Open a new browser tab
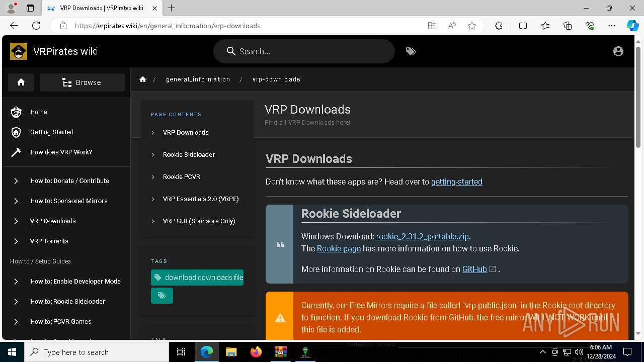644x362 pixels. (172, 8)
